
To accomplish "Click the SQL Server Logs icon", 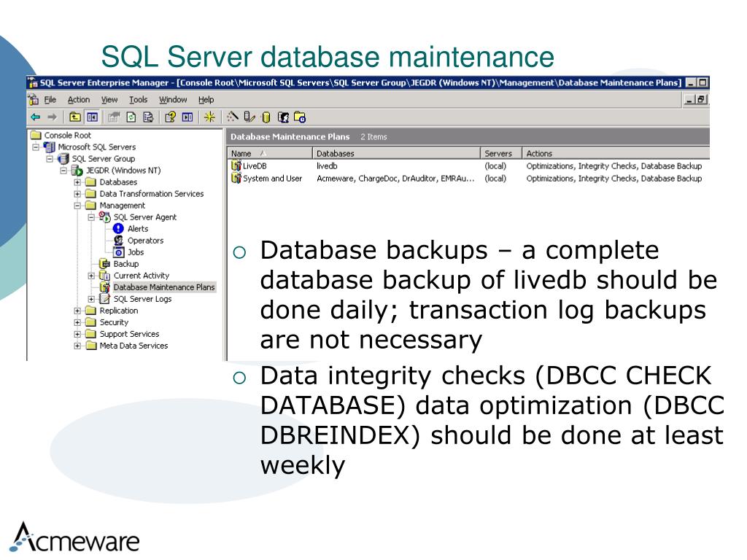I will click(105, 299).
